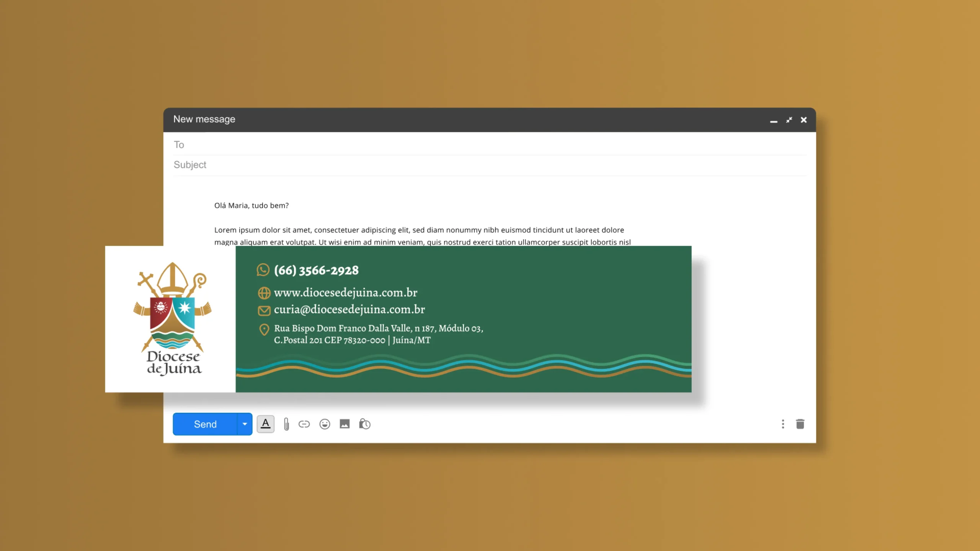The image size is (980, 551).
Task: Click the curia@diocesedejuina.com.br email address
Action: (x=349, y=310)
